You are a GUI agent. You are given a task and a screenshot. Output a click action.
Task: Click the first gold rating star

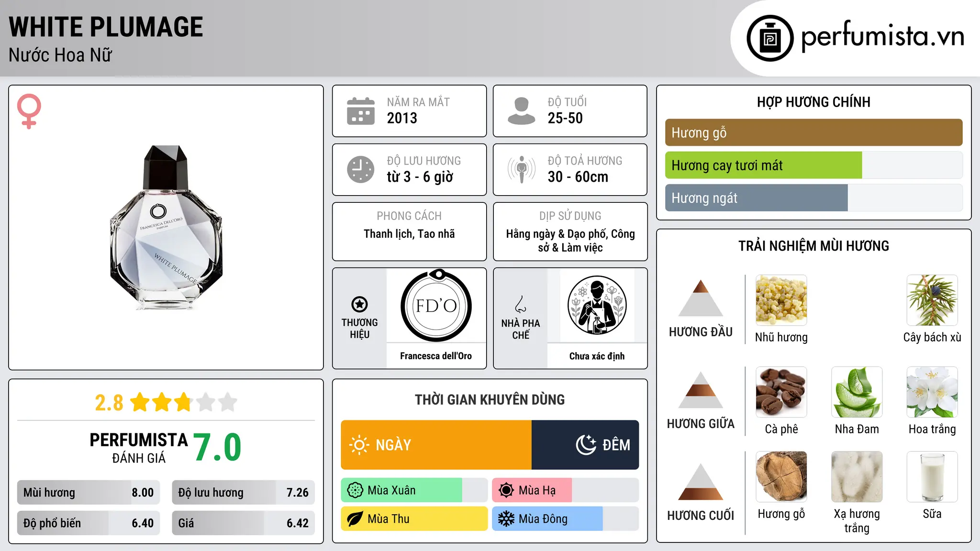pyautogui.click(x=140, y=402)
